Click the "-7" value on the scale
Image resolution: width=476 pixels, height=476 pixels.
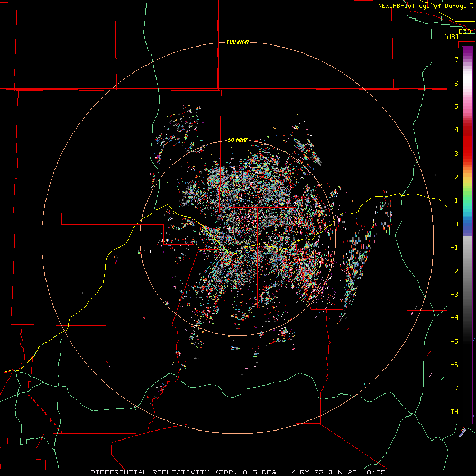click(x=454, y=388)
